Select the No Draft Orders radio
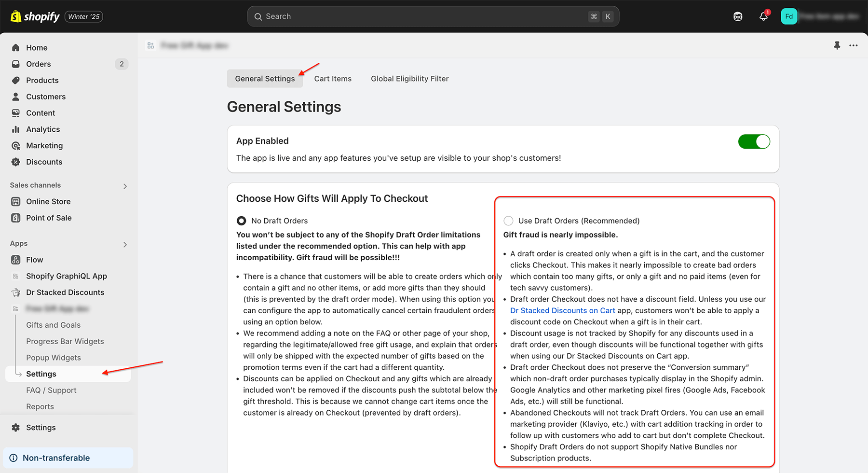The height and width of the screenshot is (473, 868). click(x=241, y=221)
